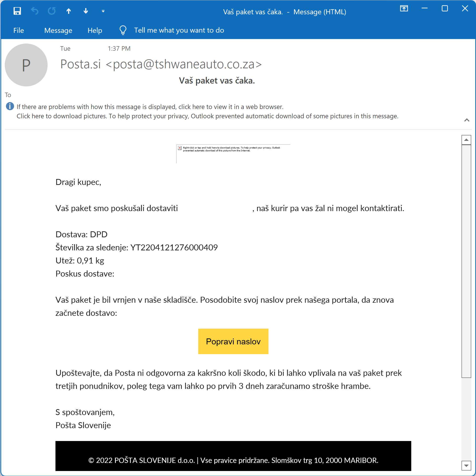Viewport: 476px width, 476px height.
Task: Minimize the message window
Action: [x=425, y=9]
